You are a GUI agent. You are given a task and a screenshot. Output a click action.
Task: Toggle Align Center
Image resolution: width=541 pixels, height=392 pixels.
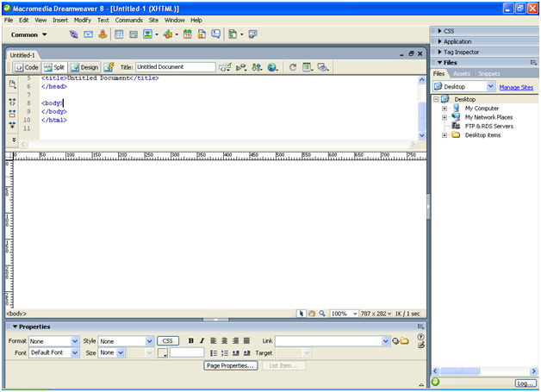point(225,341)
